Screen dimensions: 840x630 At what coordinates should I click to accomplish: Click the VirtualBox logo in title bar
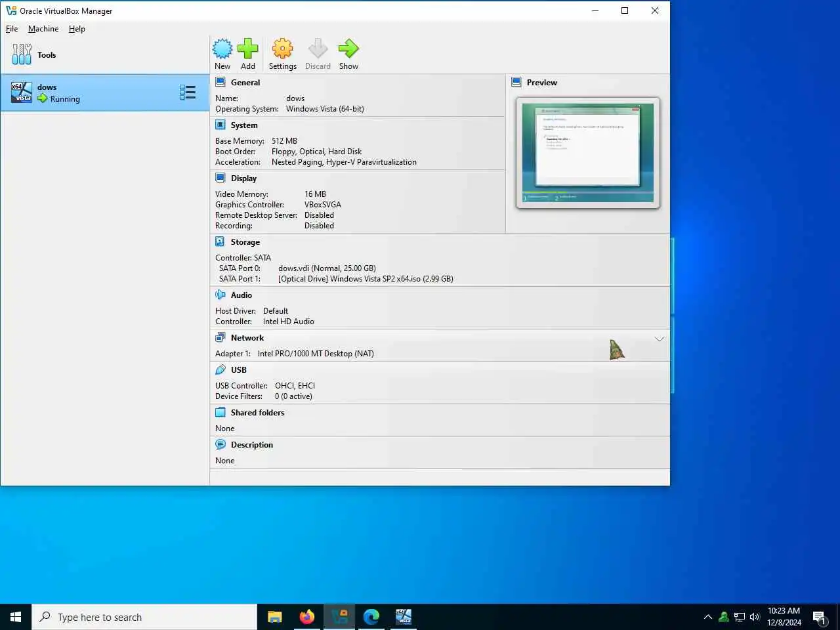(x=11, y=10)
